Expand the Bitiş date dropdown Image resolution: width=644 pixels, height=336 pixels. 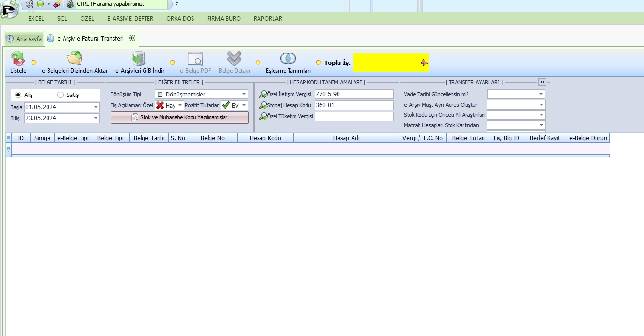click(x=96, y=118)
